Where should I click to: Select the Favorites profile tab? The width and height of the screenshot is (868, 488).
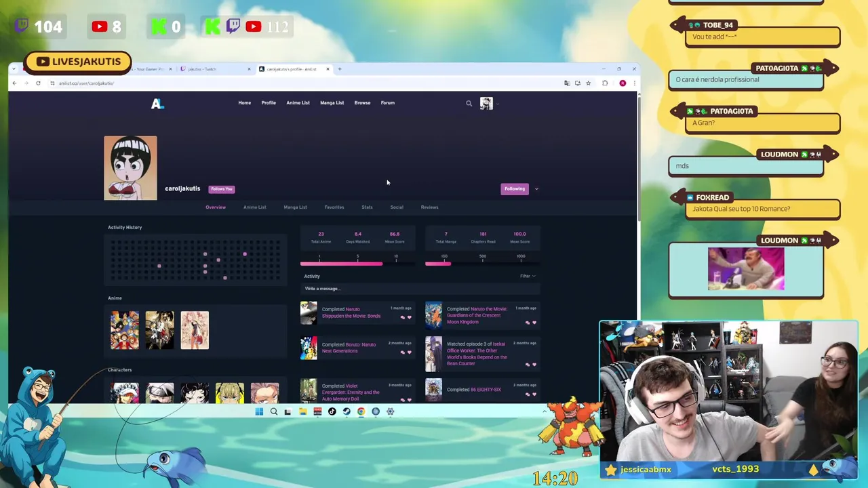click(x=334, y=207)
